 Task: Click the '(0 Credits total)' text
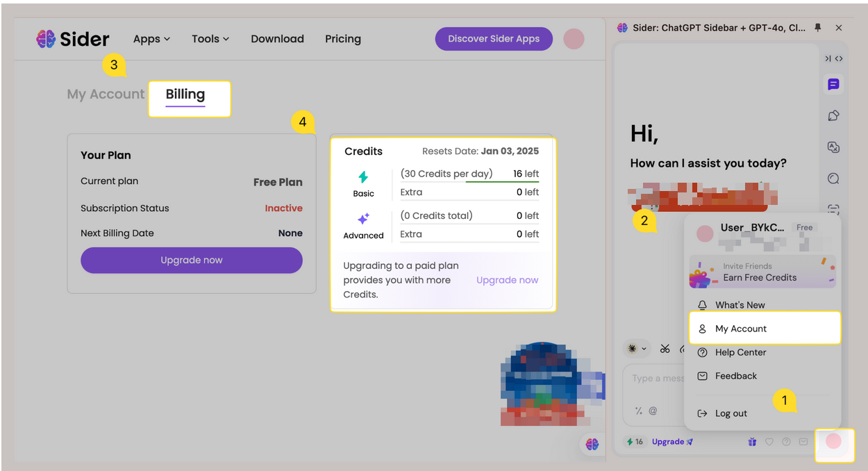point(437,215)
